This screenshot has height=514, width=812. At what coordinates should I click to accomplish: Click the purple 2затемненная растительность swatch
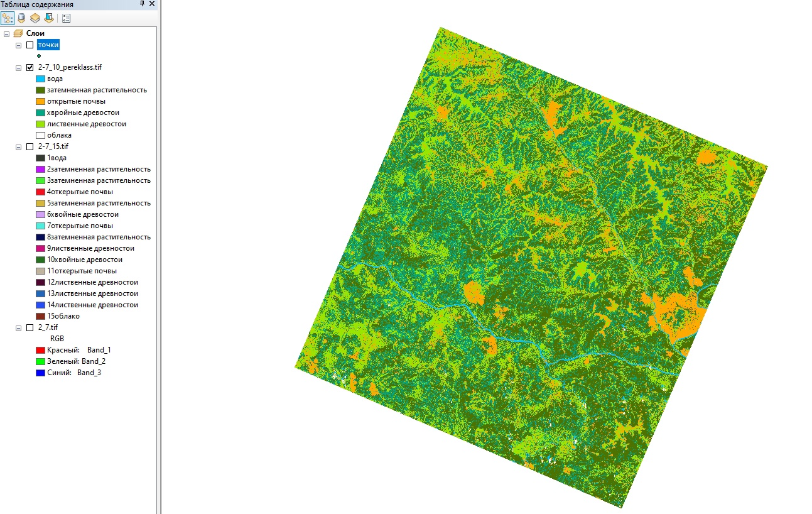(x=41, y=170)
